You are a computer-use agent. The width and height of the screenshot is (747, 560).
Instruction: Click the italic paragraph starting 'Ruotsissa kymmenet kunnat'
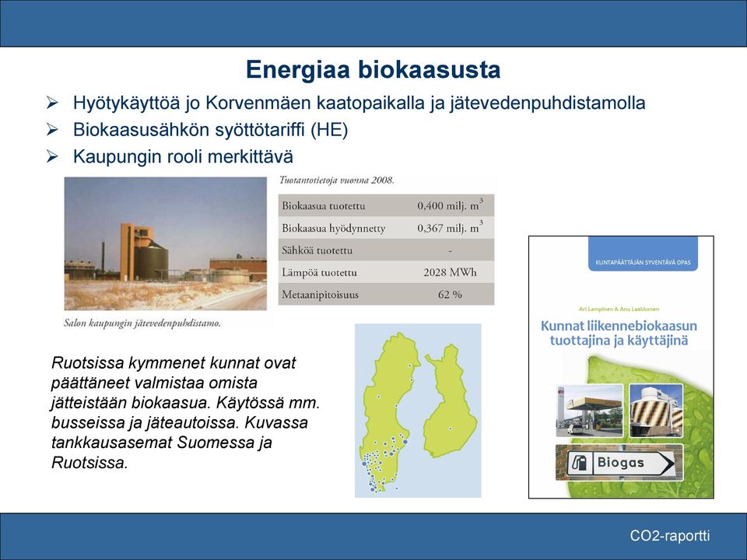[x=186, y=412]
